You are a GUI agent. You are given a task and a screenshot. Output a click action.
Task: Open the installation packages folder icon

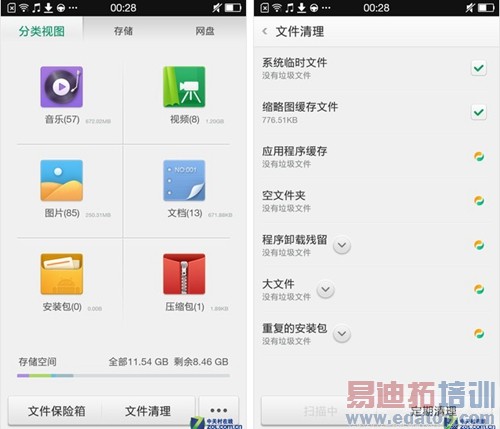pyautogui.click(x=62, y=274)
